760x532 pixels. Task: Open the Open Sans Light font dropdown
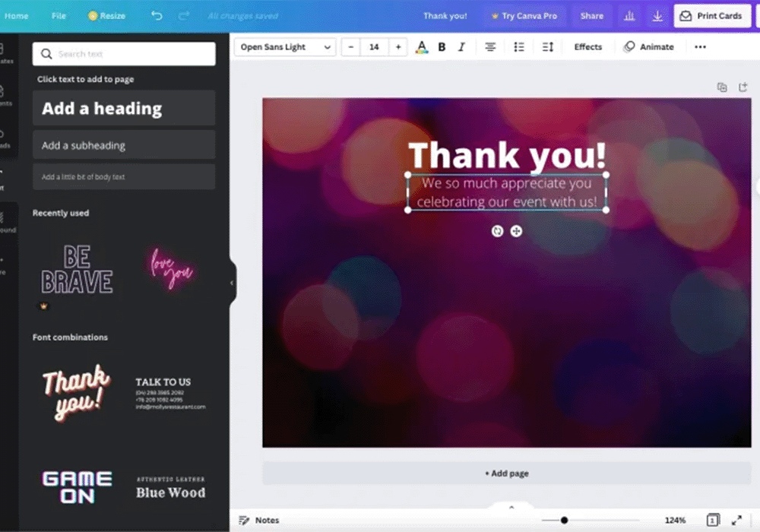coord(285,47)
